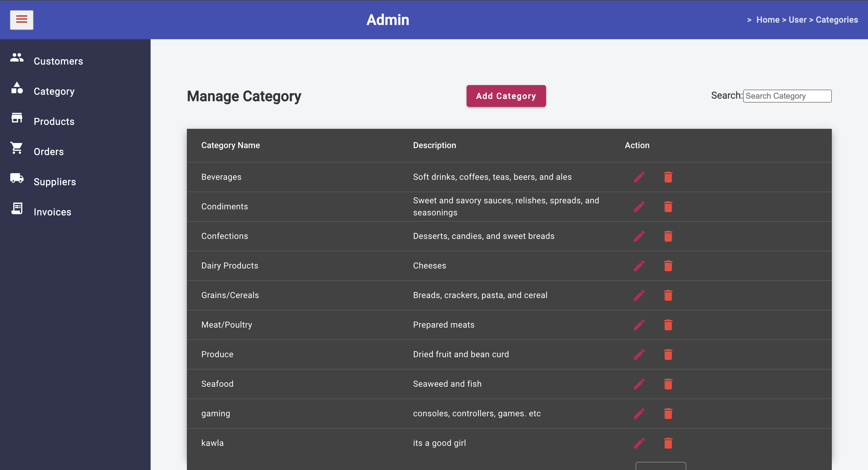The height and width of the screenshot is (470, 868).
Task: Select the kawla name cell
Action: pos(212,443)
